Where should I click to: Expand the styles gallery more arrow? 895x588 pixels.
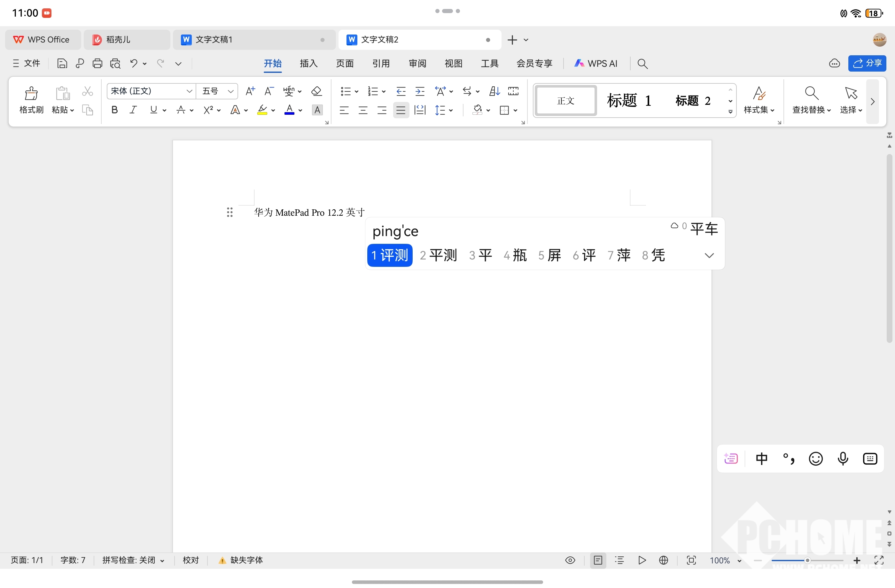pyautogui.click(x=730, y=112)
